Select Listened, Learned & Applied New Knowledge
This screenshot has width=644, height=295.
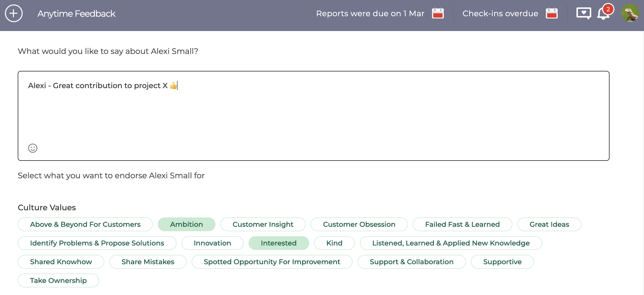451,243
